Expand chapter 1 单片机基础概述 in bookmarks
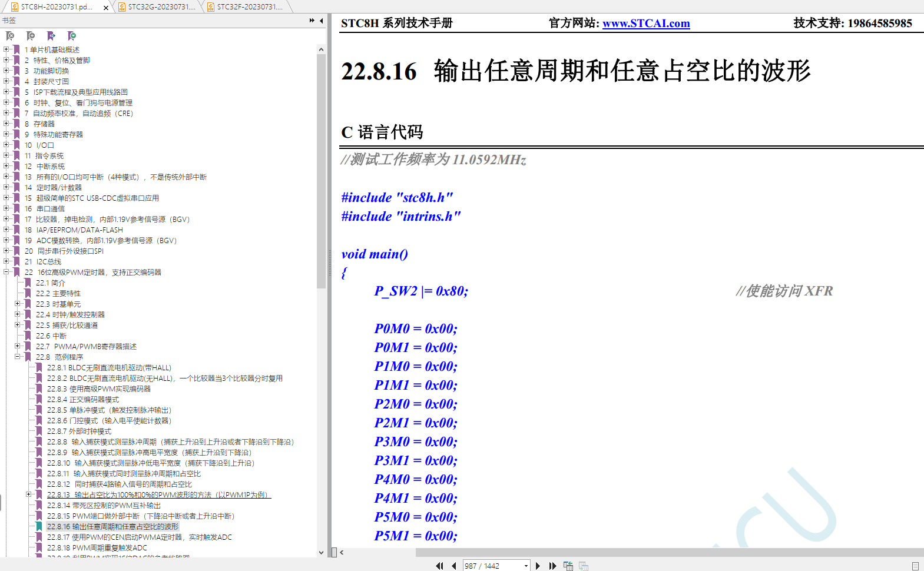 point(6,49)
